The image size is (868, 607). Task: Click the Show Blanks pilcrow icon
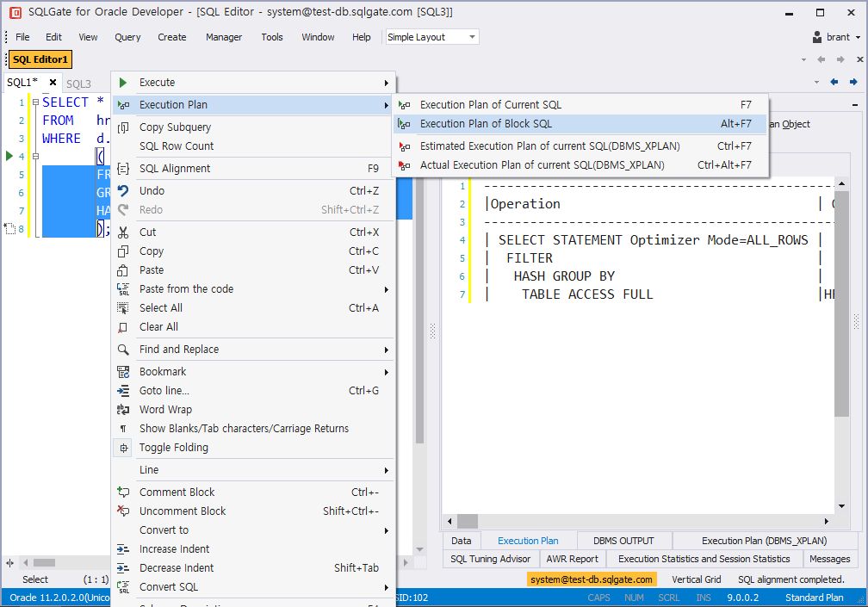coord(123,429)
